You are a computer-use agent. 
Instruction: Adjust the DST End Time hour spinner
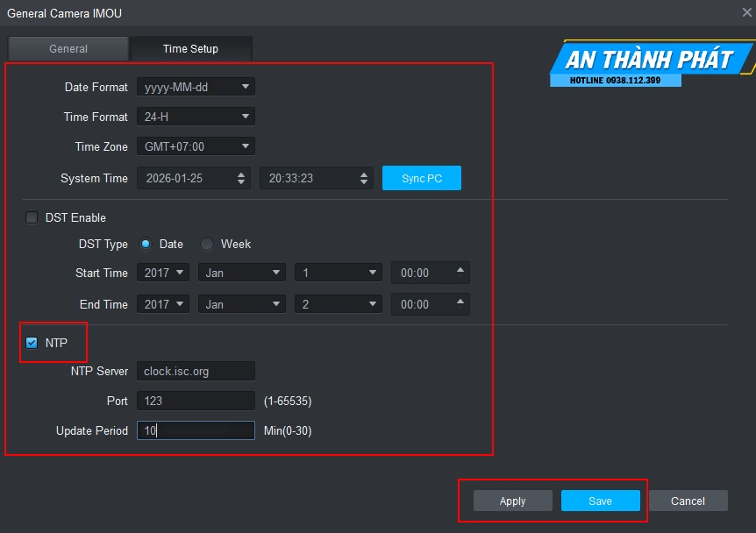tap(461, 303)
